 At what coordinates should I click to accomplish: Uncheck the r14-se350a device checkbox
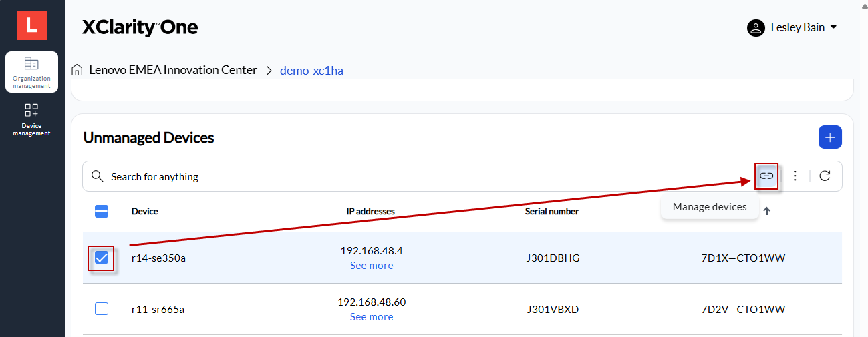[102, 258]
